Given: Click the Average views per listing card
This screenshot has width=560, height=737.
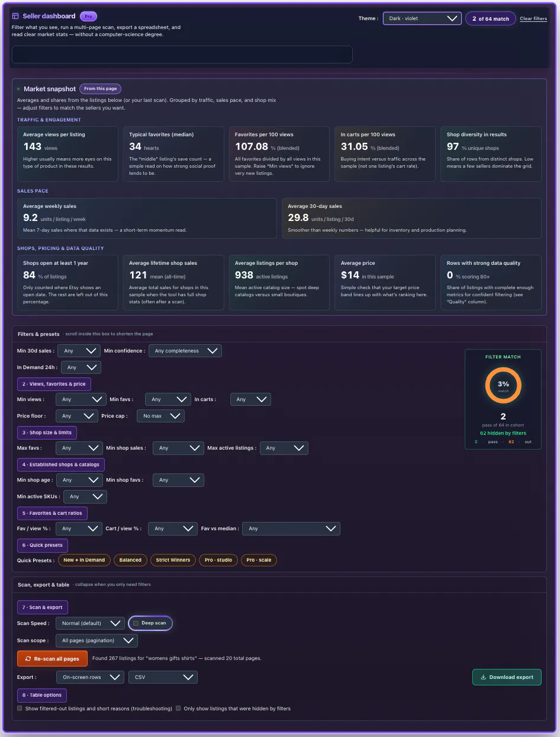Looking at the screenshot, I should coord(68,154).
